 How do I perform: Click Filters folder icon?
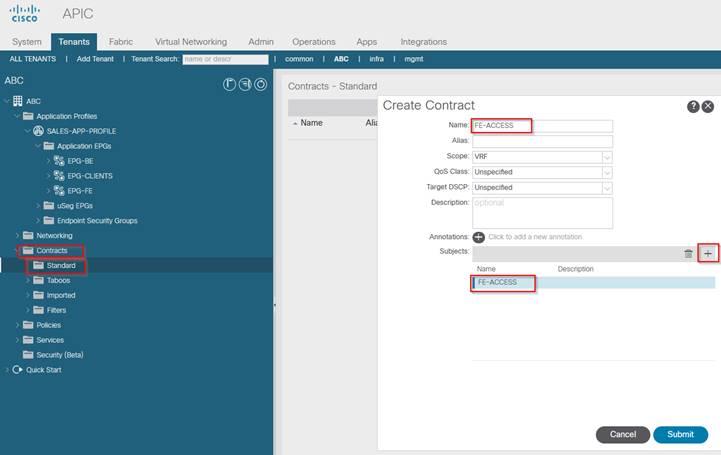pyautogui.click(x=39, y=310)
